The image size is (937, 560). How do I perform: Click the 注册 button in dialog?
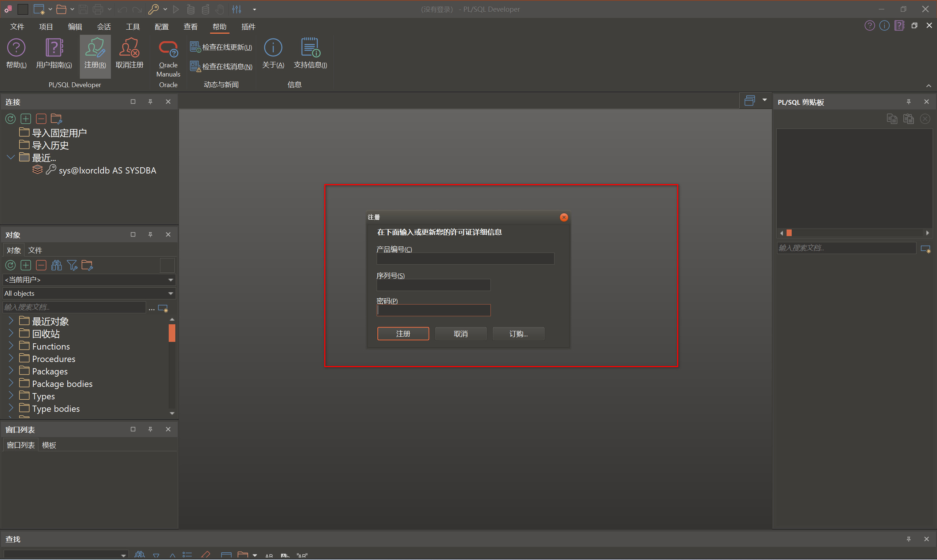(403, 333)
